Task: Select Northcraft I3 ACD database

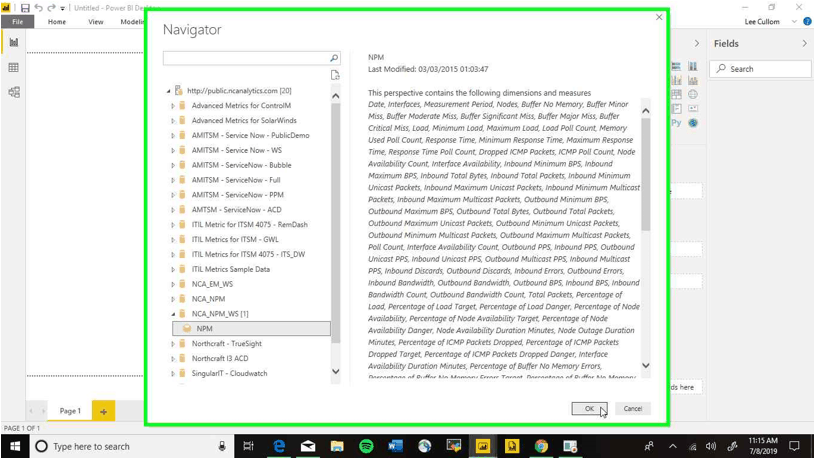Action: (220, 359)
